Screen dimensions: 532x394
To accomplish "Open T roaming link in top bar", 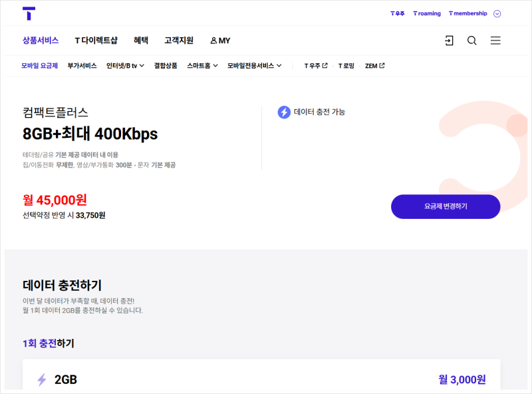I will point(427,13).
